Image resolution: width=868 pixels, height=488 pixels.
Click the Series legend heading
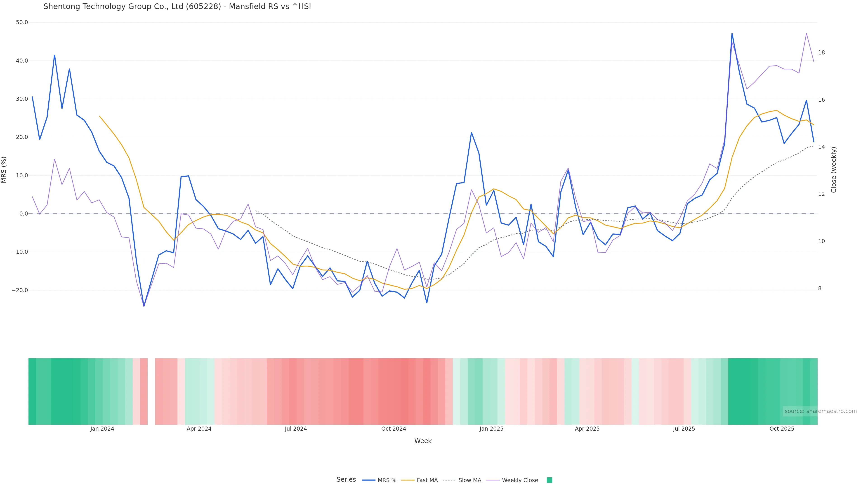tap(346, 480)
